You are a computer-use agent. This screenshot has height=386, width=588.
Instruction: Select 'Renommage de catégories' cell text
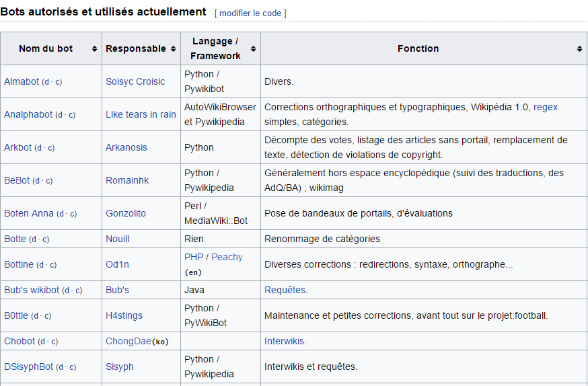322,239
